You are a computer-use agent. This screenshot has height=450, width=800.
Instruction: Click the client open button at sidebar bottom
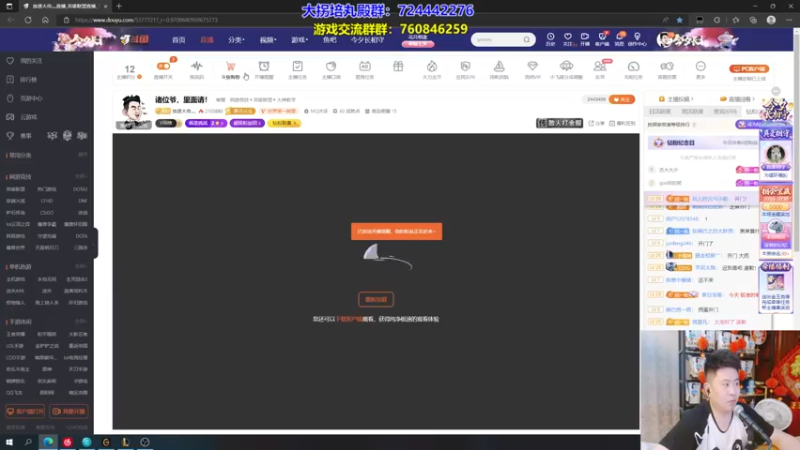coord(25,411)
